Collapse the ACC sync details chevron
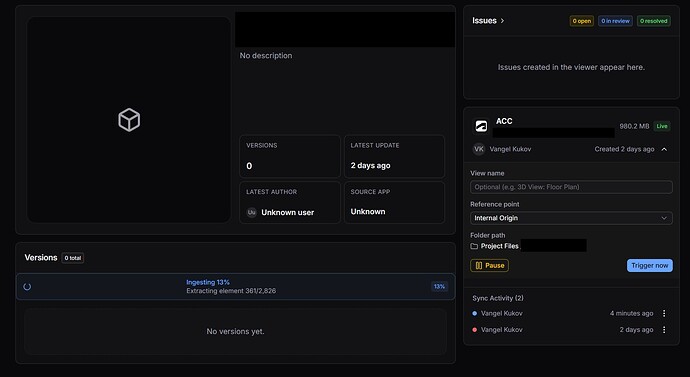This screenshot has height=377, width=690. (664, 150)
